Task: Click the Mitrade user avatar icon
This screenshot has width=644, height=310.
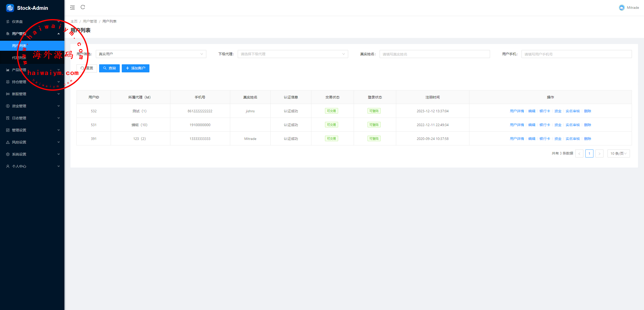Action: (622, 8)
